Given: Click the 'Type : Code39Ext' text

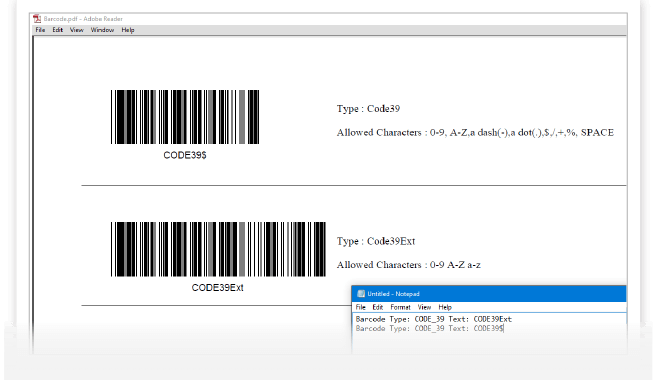Looking at the screenshot, I should coord(376,241).
